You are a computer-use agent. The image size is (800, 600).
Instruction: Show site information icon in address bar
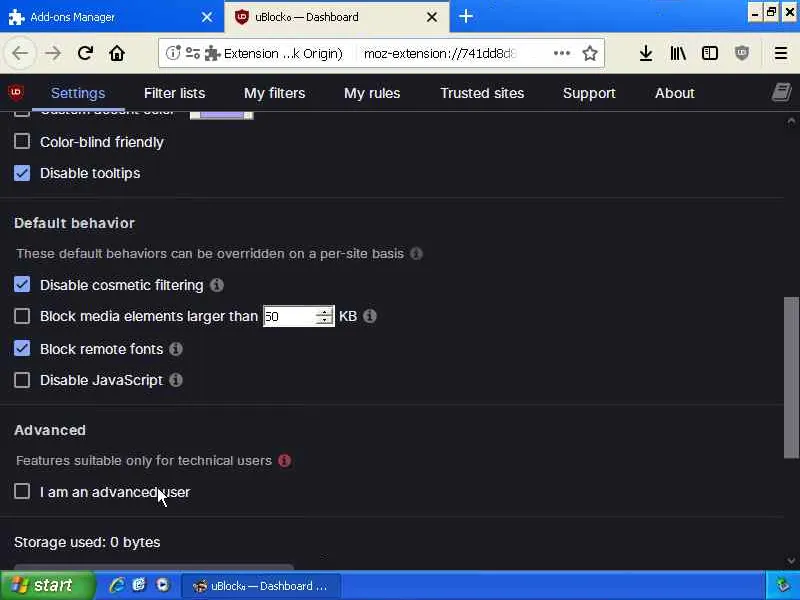click(x=173, y=53)
